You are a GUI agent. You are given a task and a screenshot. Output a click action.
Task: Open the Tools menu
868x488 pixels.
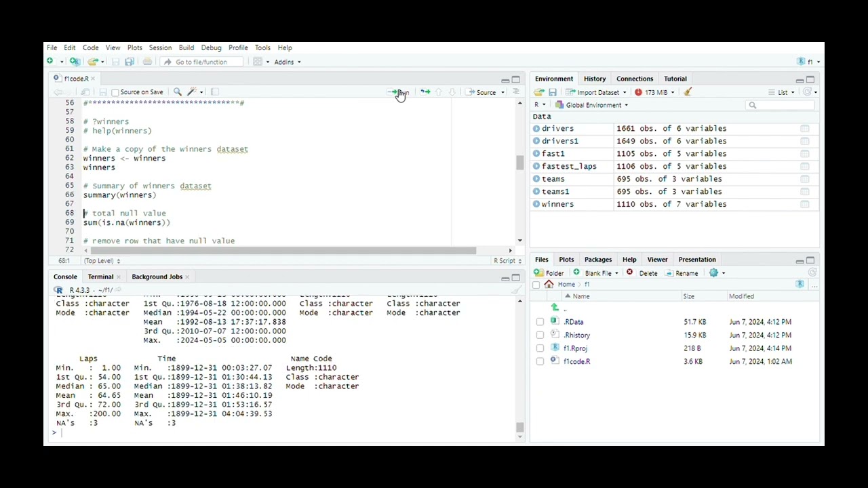click(x=262, y=47)
